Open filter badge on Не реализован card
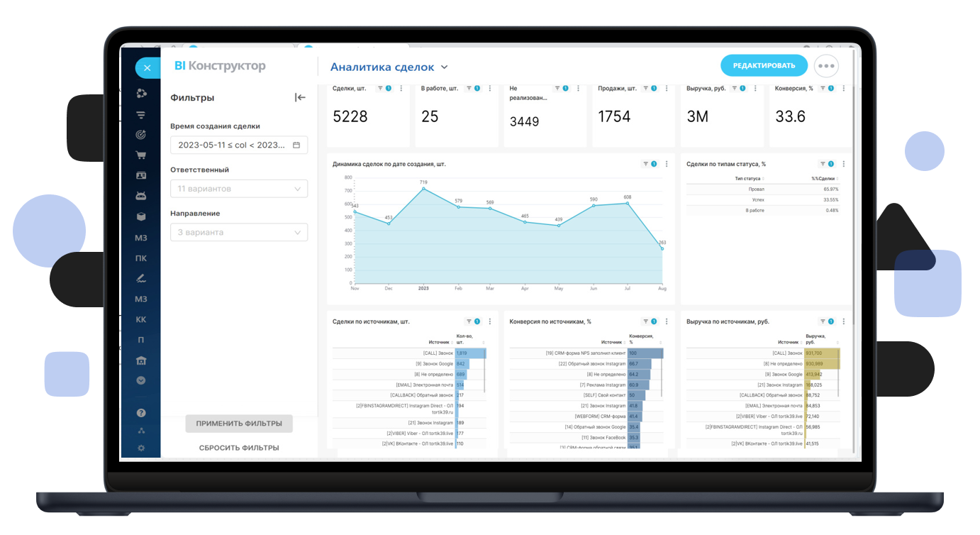This screenshot has width=980, height=535. pos(562,89)
